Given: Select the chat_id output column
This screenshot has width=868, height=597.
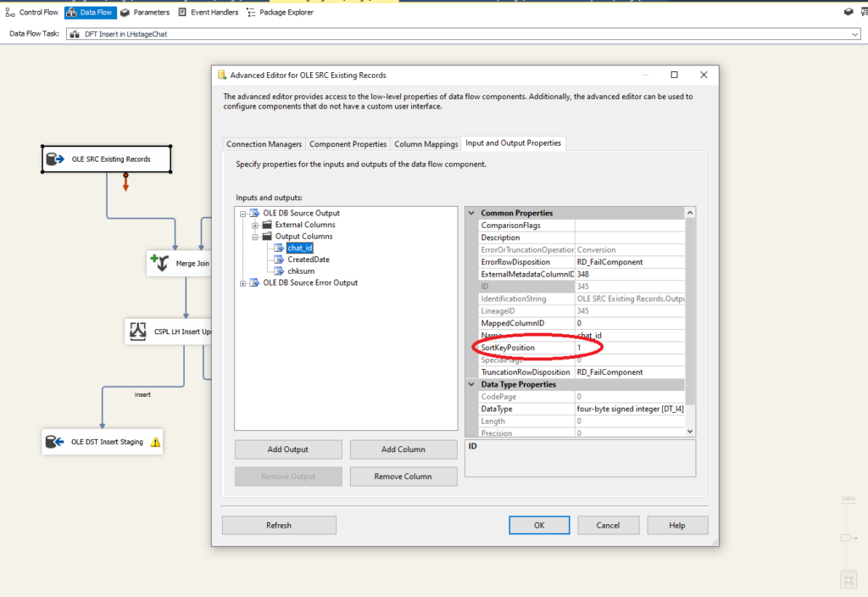Looking at the screenshot, I should 300,248.
